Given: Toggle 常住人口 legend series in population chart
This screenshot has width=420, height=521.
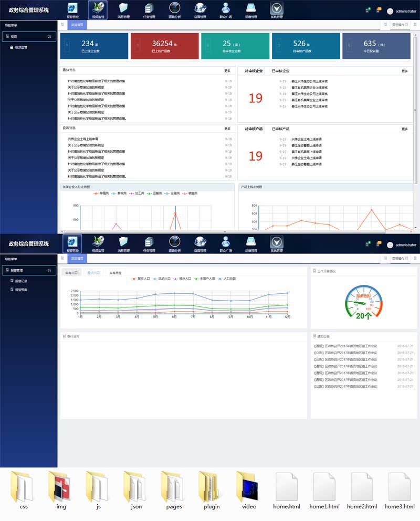Looking at the screenshot, I should coord(141,279).
